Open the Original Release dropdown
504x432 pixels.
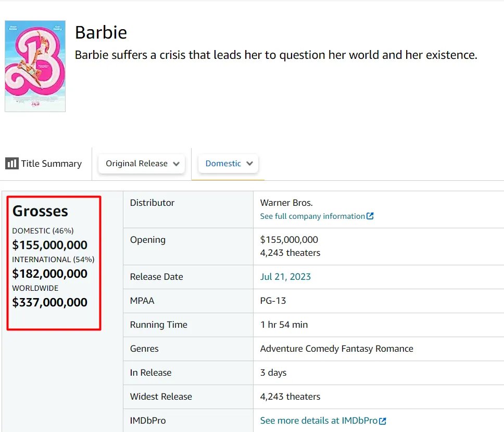[x=141, y=164]
